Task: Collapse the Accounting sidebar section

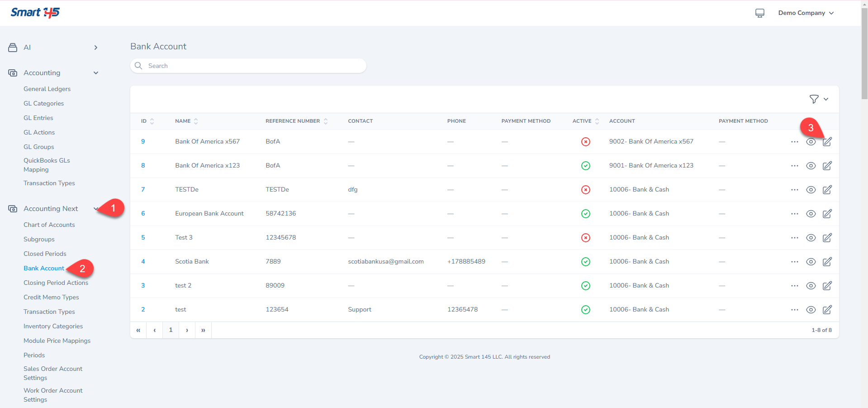Action: (95, 73)
